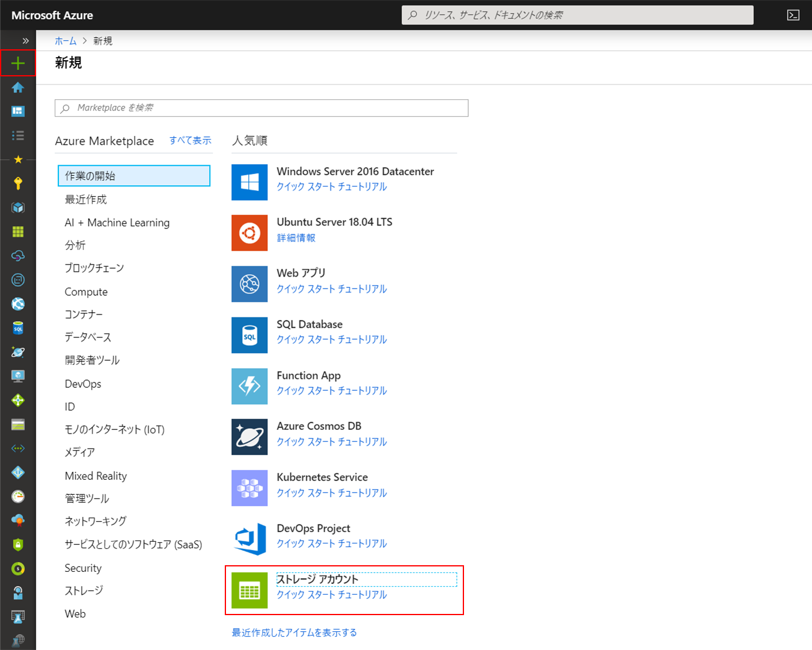Select 管理ツール category
The width and height of the screenshot is (812, 650).
click(x=87, y=498)
